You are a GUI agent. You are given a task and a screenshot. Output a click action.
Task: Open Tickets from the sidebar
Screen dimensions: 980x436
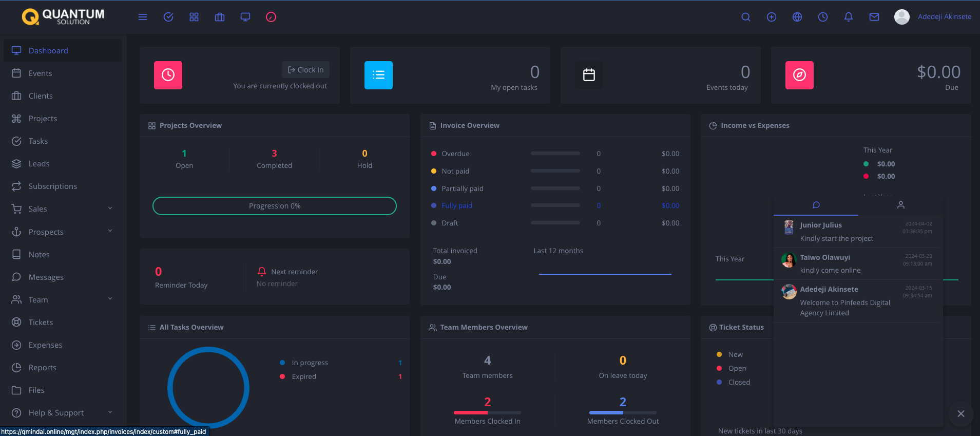[41, 323]
